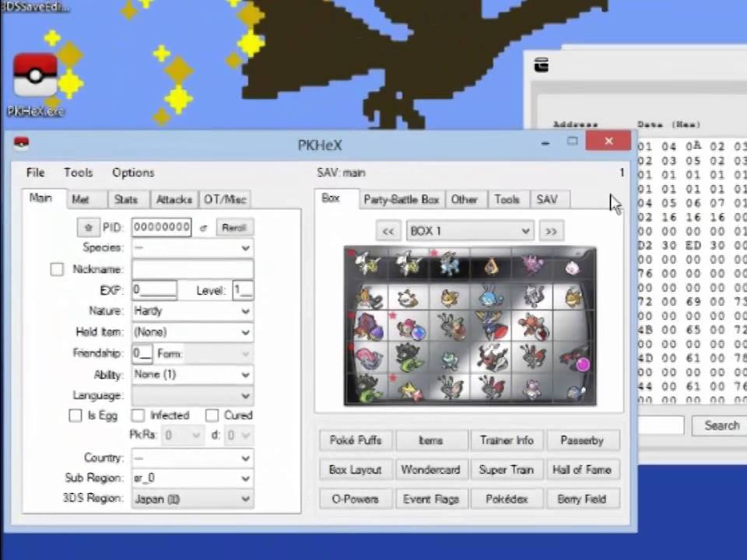Select the small pink round sprite in top row
The image size is (747, 560).
(x=572, y=268)
